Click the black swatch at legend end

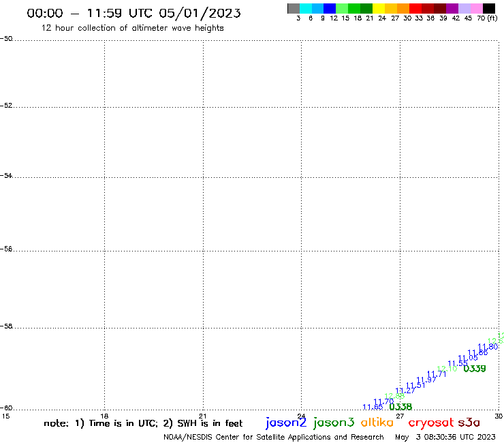point(489,8)
